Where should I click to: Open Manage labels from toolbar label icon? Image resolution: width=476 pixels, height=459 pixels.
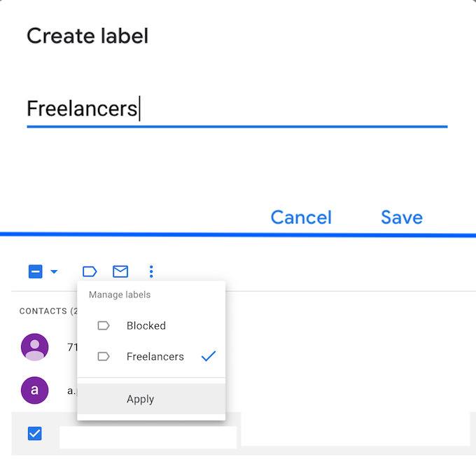pos(90,271)
